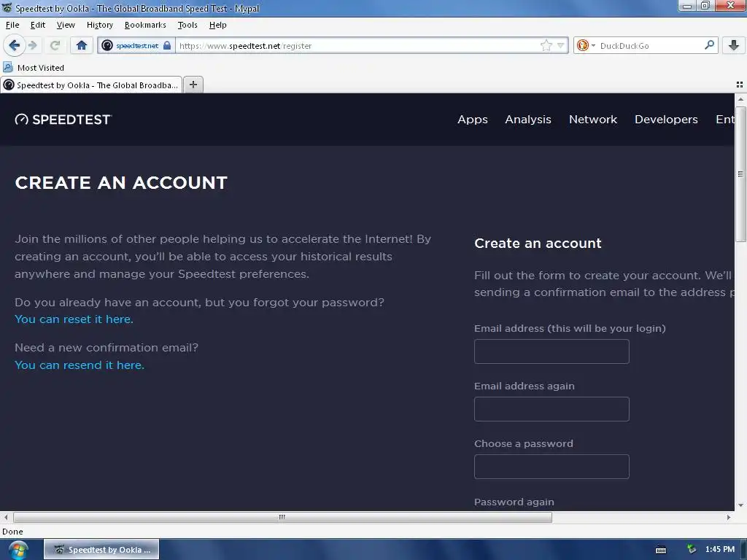
Task: Click the Forward navigation arrow
Action: click(x=33, y=45)
